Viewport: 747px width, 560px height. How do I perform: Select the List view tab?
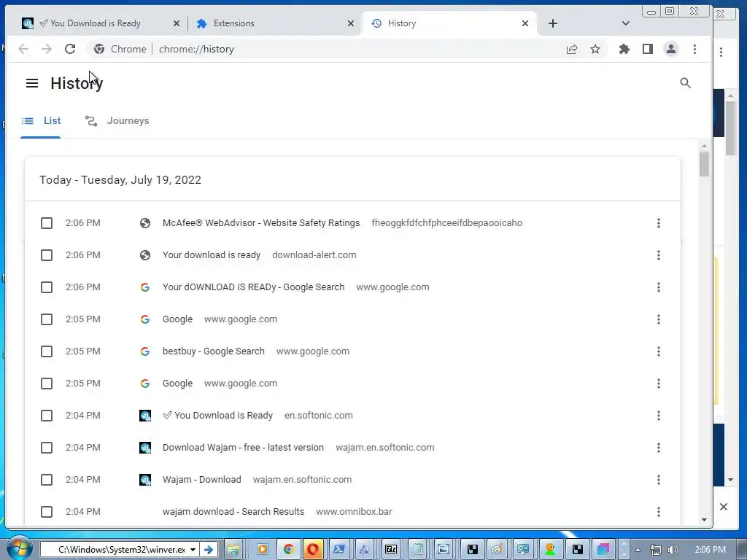pyautogui.click(x=41, y=121)
